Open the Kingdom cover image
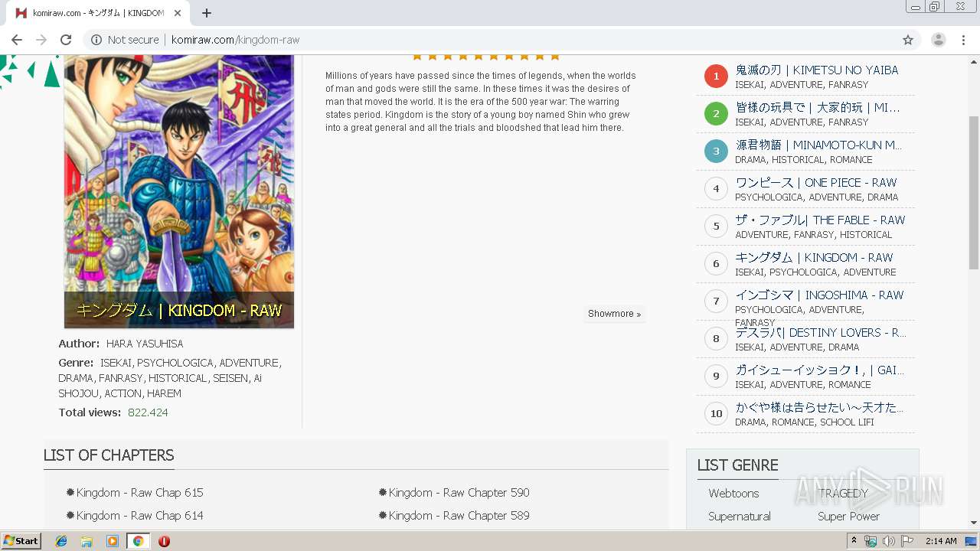 (x=179, y=191)
